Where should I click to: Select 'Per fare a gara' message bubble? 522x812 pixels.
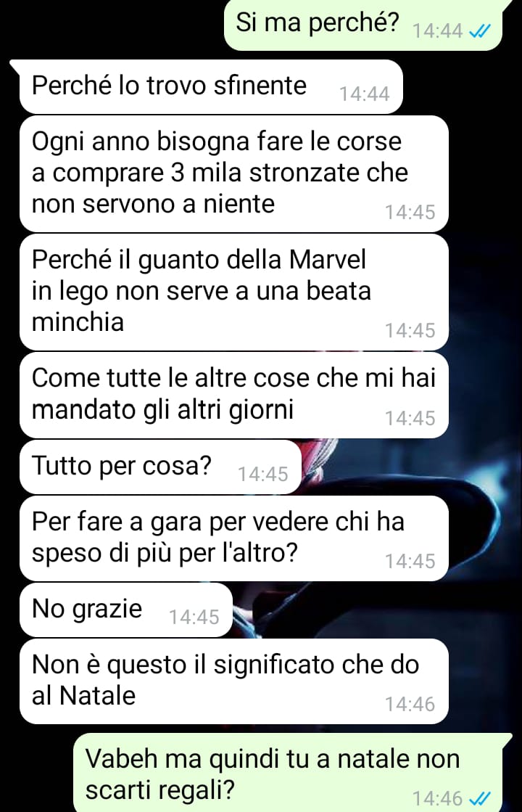234,538
